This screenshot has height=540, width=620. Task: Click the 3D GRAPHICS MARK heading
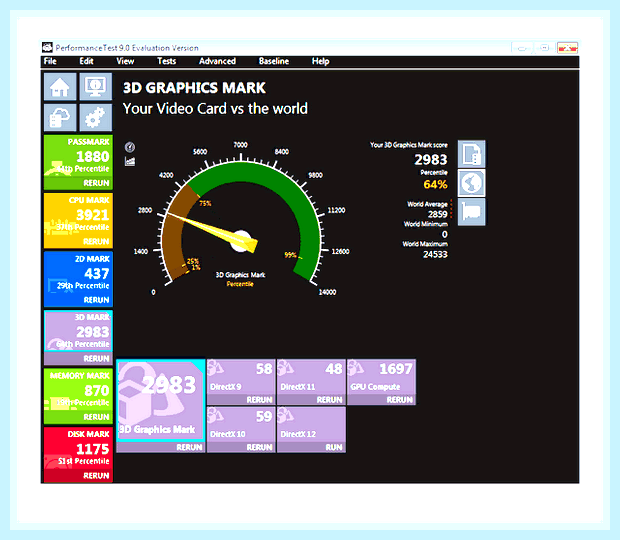click(x=194, y=88)
